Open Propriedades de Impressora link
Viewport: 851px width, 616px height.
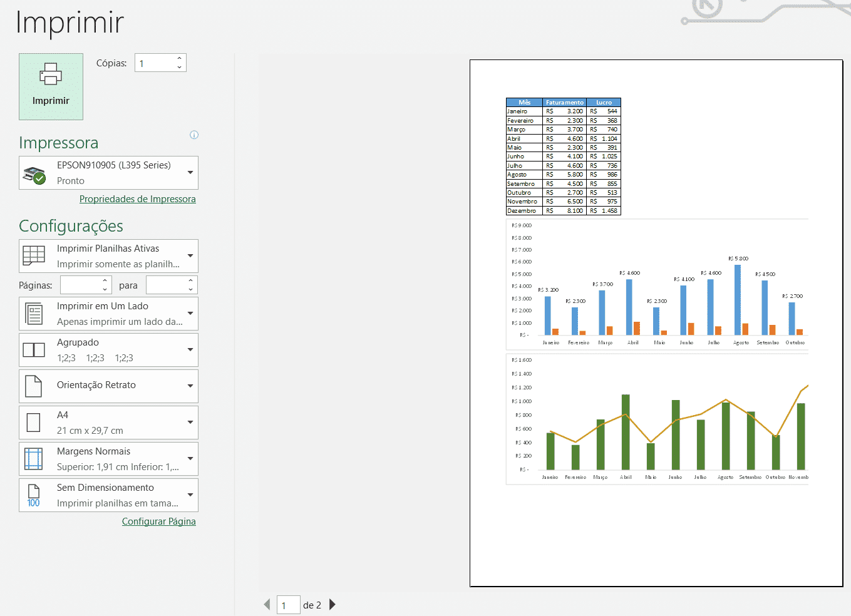click(x=138, y=199)
